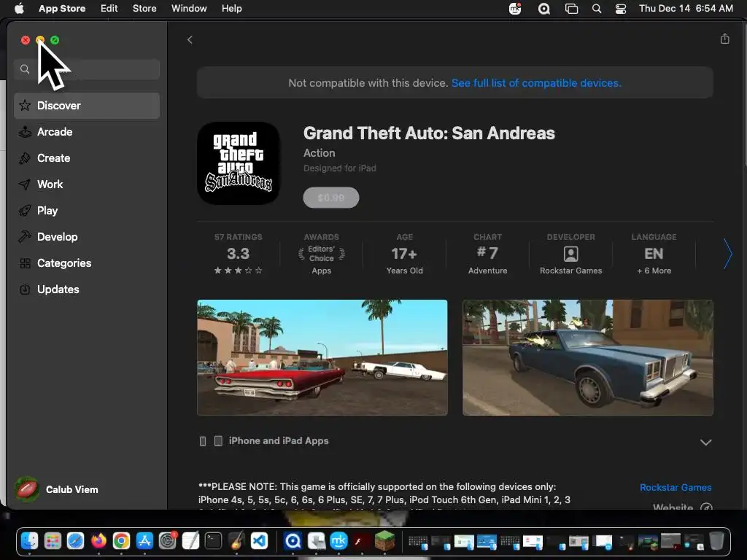Click the Action genre label
747x560 pixels.
coord(320,153)
